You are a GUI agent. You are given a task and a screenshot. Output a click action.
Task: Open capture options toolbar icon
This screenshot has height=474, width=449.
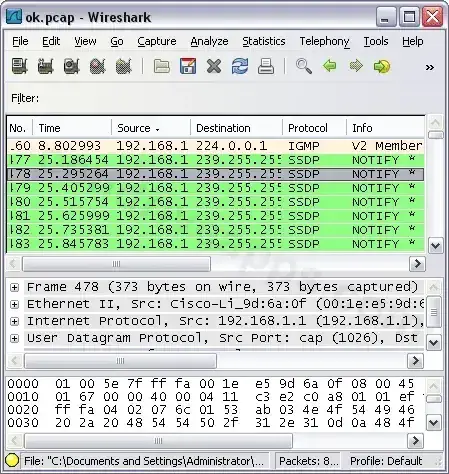point(46,66)
